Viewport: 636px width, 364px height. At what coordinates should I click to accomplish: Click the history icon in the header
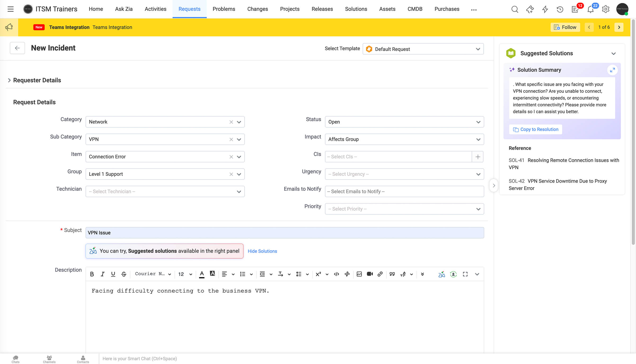tap(560, 9)
